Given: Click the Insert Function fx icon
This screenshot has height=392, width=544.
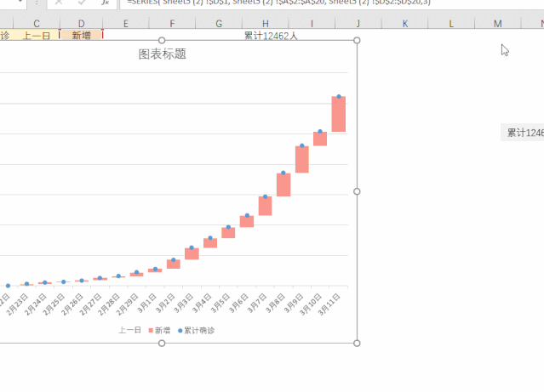Looking at the screenshot, I should coord(104,3).
